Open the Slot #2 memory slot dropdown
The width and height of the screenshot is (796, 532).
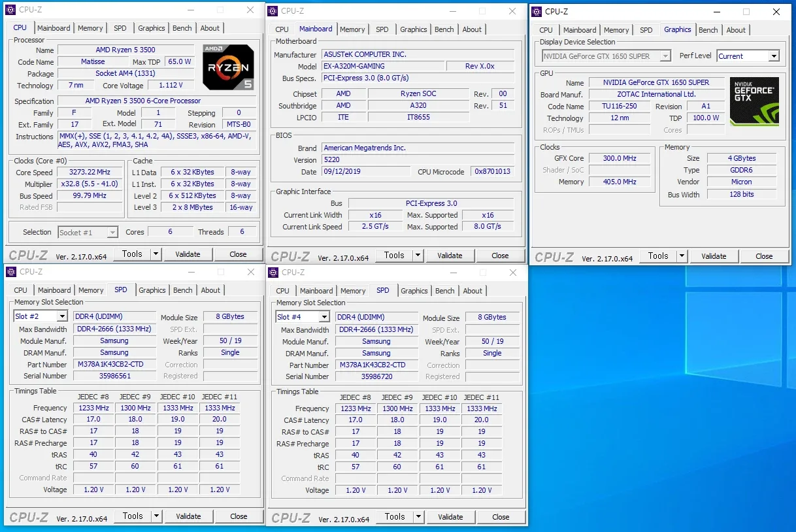pos(62,316)
